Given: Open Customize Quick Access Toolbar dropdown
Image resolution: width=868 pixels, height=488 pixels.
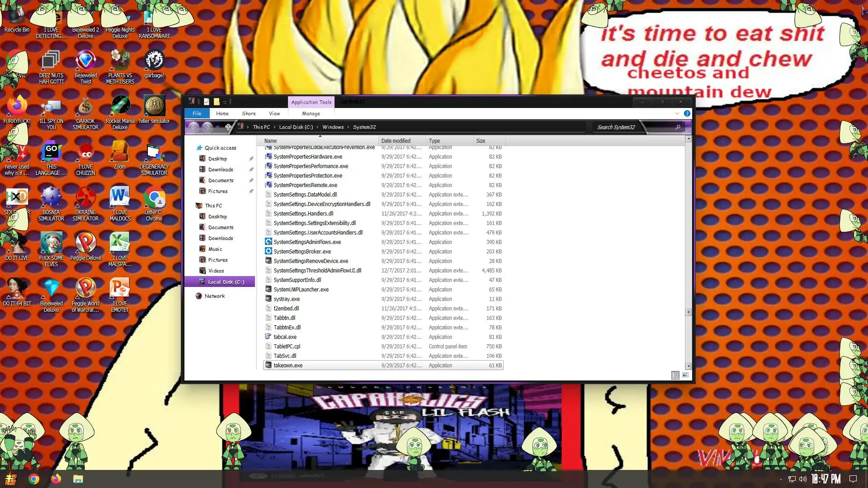Looking at the screenshot, I should [x=225, y=102].
